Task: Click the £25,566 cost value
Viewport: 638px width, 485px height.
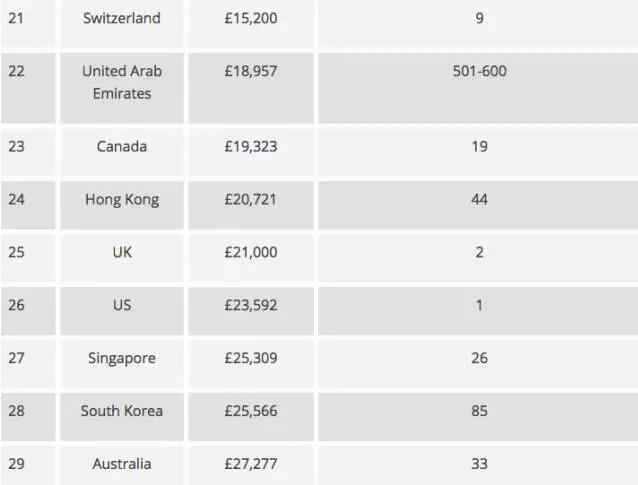Action: (x=251, y=411)
